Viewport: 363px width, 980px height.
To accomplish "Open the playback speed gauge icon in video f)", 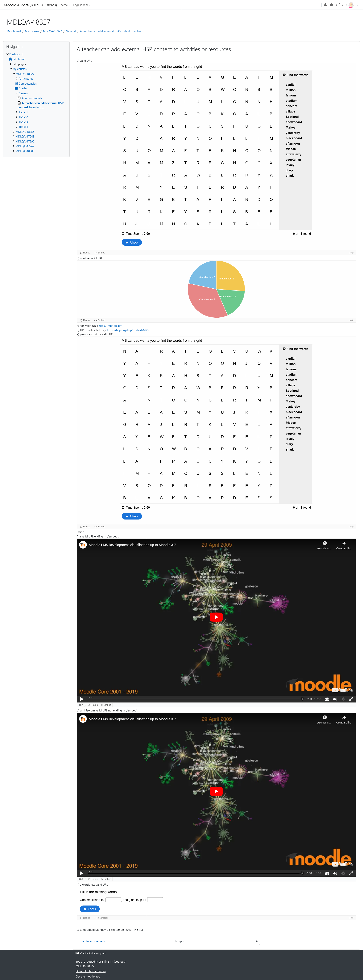I will 327,699.
